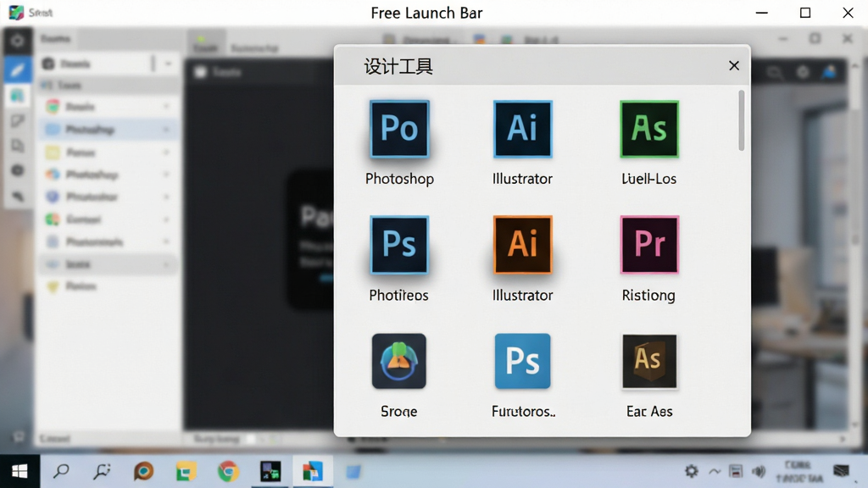Open the Ear Aes As icon
This screenshot has width=868, height=488.
coord(648,361)
